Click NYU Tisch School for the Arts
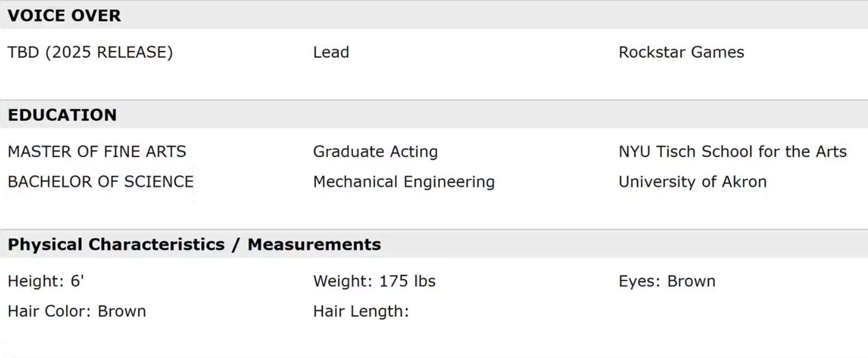The width and height of the screenshot is (868, 358). pyautogui.click(x=732, y=151)
